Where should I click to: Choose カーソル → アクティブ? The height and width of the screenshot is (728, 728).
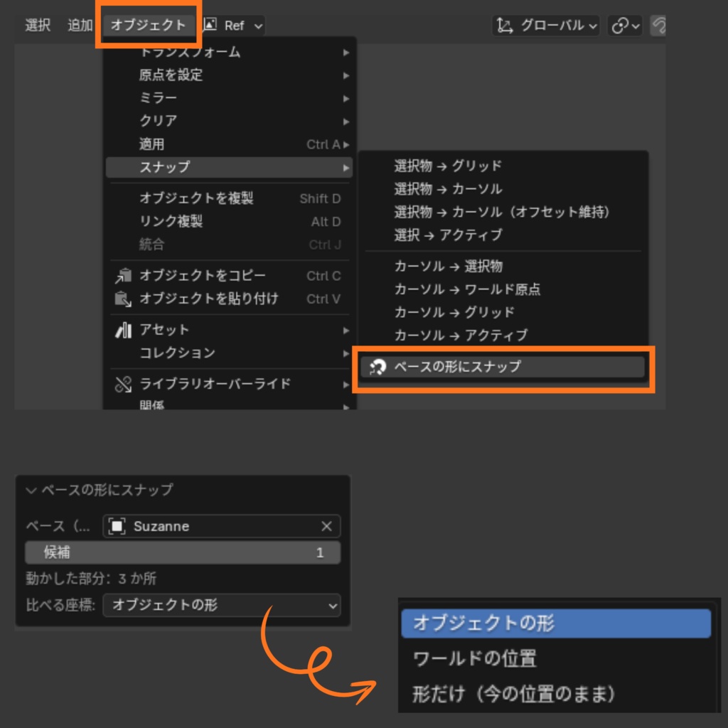tap(503, 336)
